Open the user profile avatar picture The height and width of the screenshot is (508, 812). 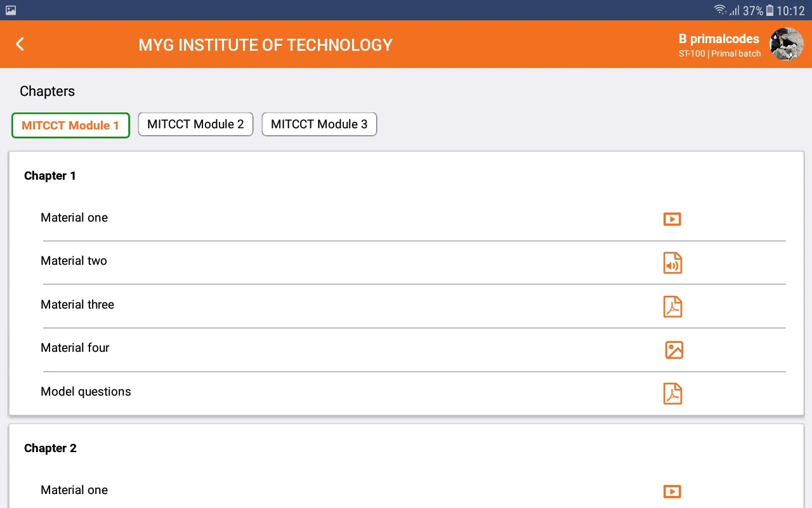tap(786, 44)
